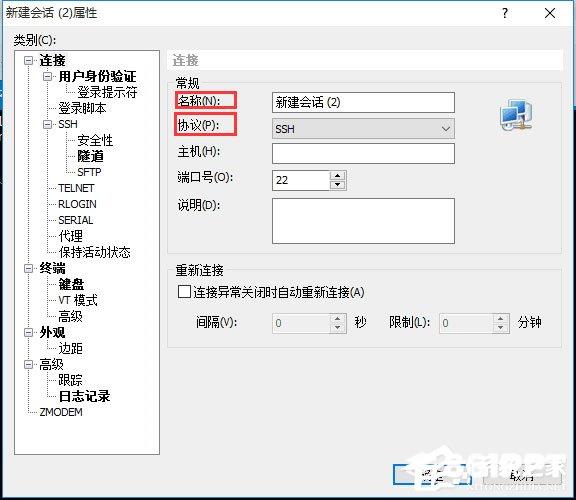Viewport: 576px width, 500px height.
Task: Enable auto reconnect on abnormal close checkbox
Action: click(x=184, y=292)
